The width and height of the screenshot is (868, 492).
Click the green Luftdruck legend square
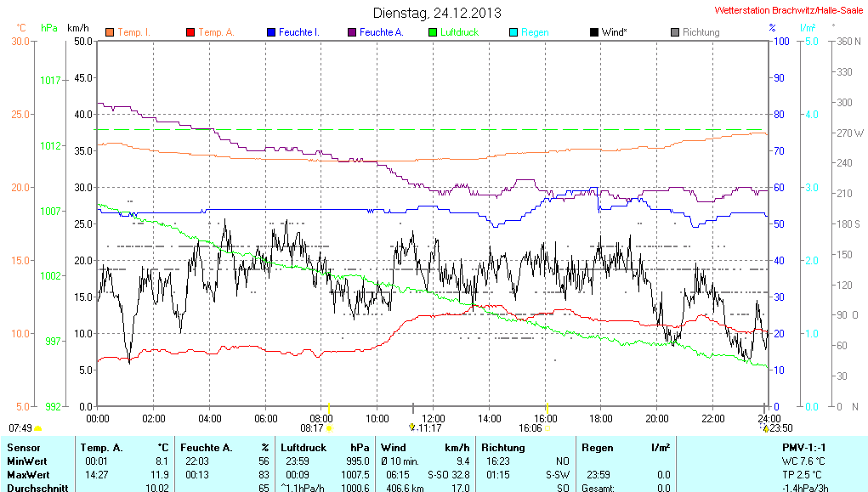click(433, 32)
